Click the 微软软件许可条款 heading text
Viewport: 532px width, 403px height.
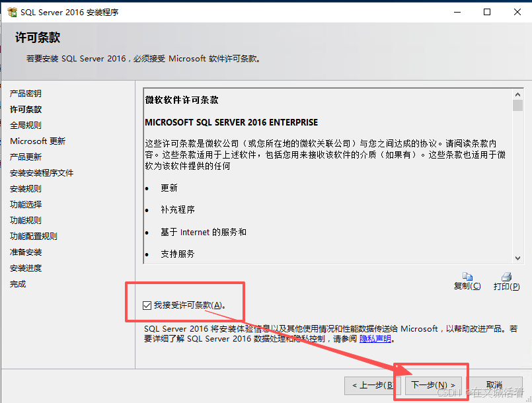pos(182,100)
